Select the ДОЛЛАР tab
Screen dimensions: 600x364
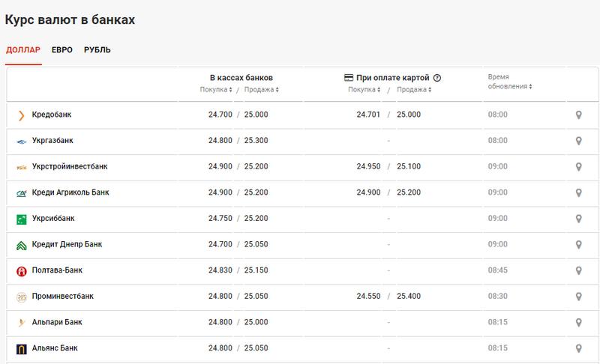point(23,50)
